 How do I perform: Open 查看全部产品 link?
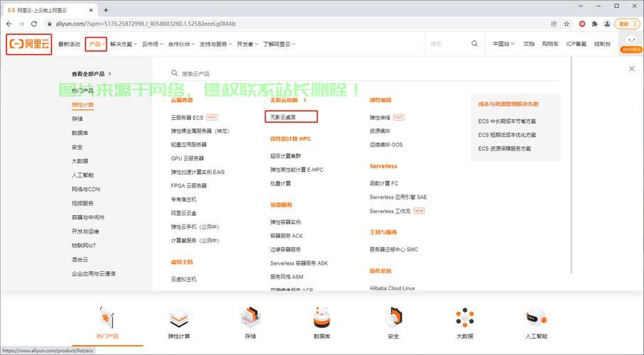coord(92,74)
